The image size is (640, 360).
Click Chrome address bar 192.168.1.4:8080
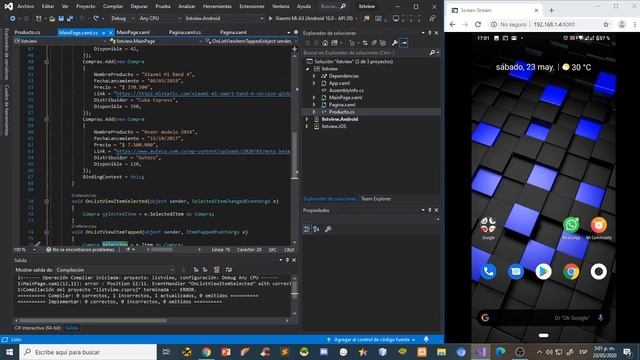point(554,24)
